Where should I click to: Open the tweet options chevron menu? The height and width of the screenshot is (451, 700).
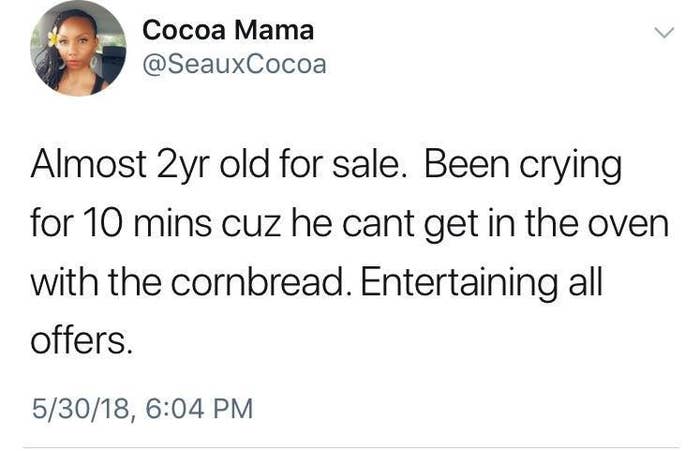coord(663,33)
